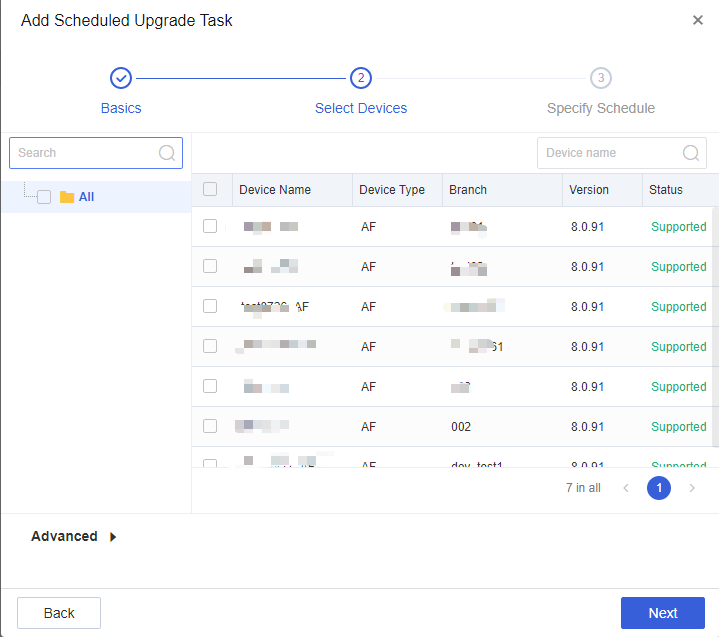Click the Next button
The width and height of the screenshot is (719, 637).
click(x=662, y=613)
